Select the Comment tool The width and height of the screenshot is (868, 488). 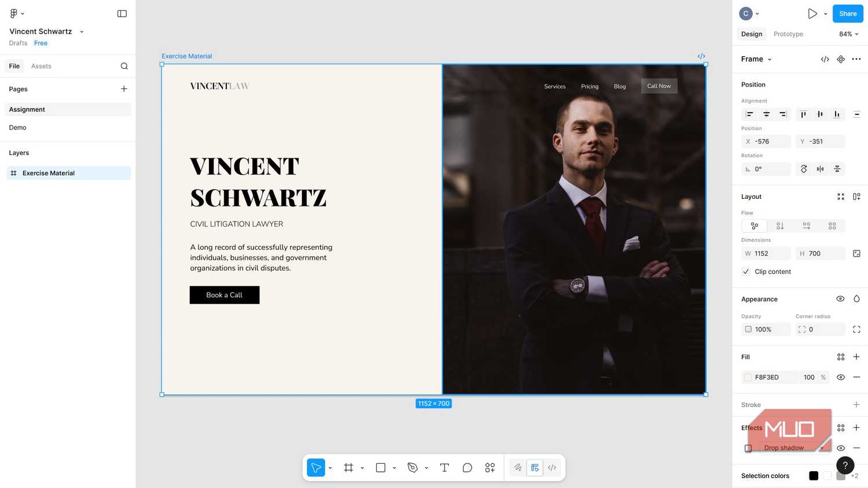[x=467, y=468]
